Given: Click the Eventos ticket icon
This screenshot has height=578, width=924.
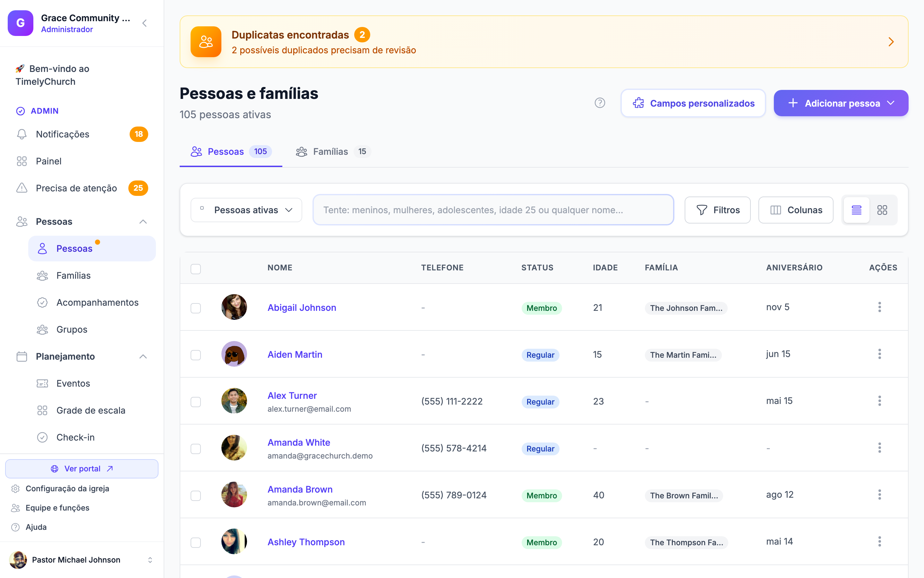Looking at the screenshot, I should tap(42, 383).
